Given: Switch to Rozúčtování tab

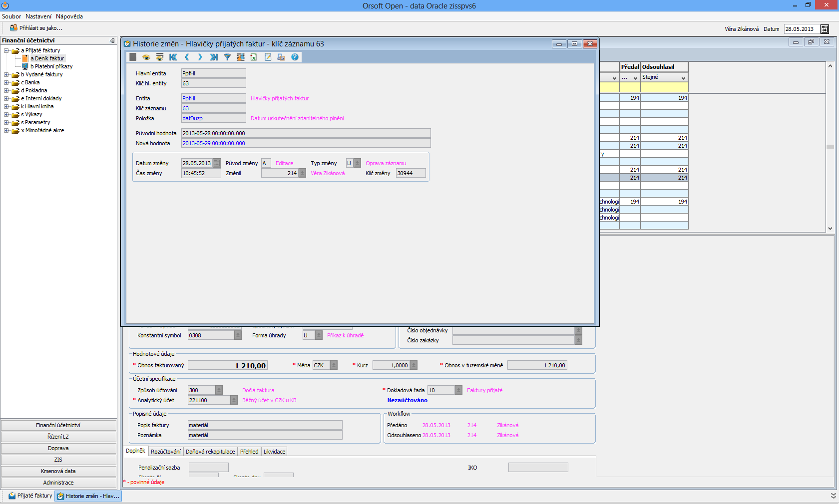Looking at the screenshot, I should tap(166, 452).
